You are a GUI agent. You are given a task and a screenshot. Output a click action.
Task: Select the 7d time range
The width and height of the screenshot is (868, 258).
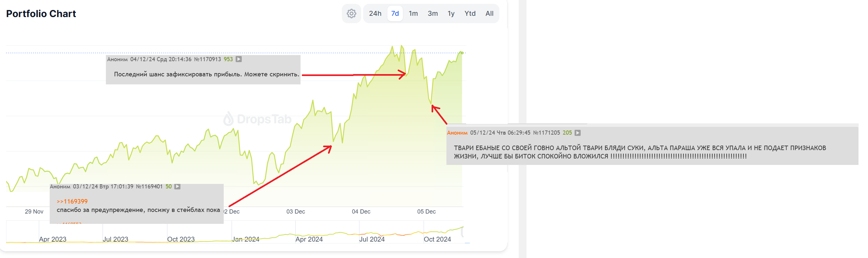pos(395,14)
